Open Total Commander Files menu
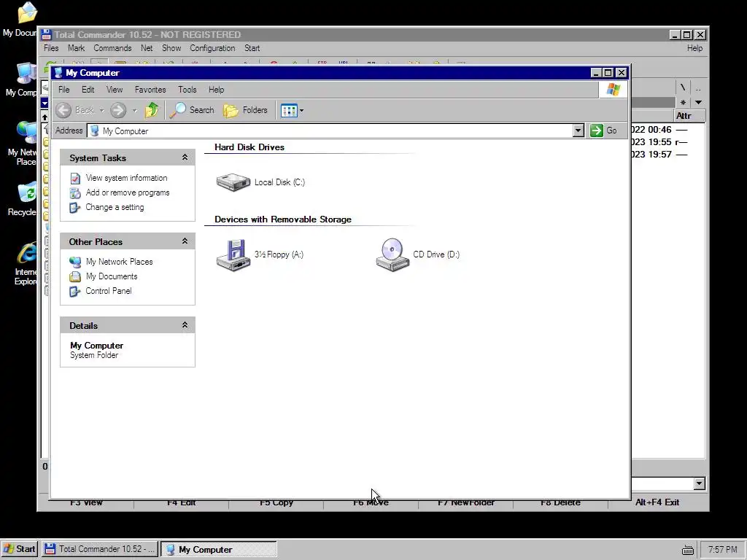The image size is (747, 560). [51, 48]
